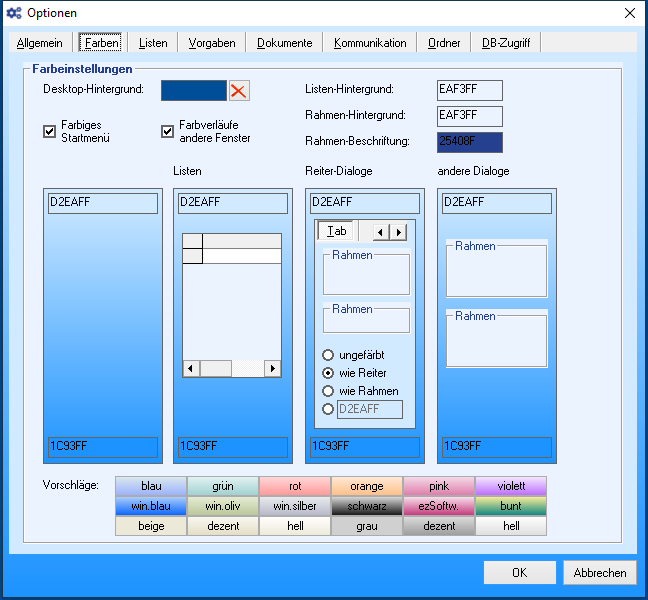Apply dezent suggestion next to beige
The image size is (648, 600).
(x=223, y=526)
